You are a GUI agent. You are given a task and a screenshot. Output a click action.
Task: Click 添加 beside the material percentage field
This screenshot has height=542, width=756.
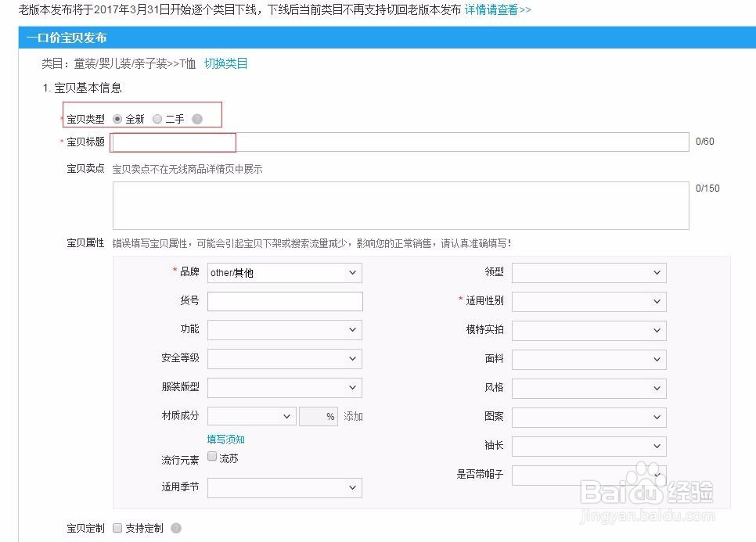click(352, 416)
